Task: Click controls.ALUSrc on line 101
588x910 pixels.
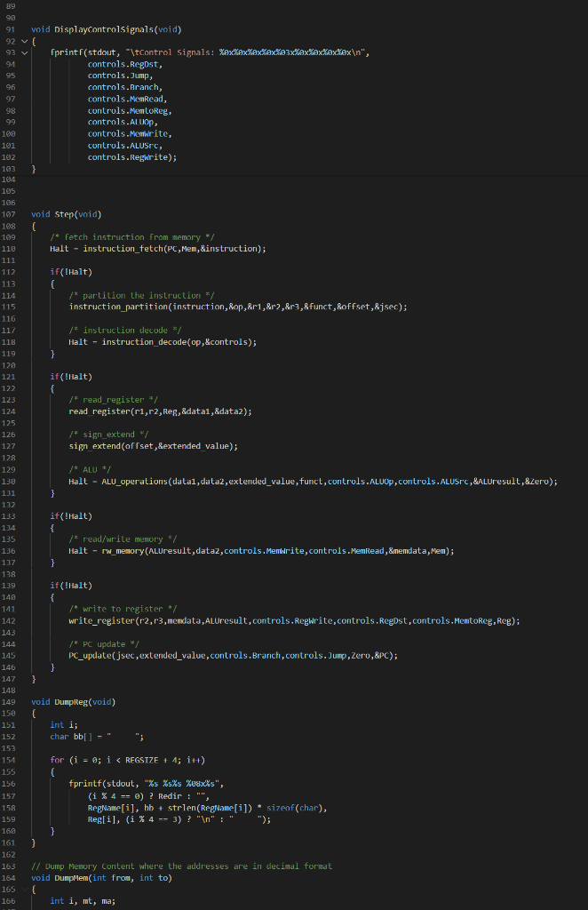Action: pos(123,146)
